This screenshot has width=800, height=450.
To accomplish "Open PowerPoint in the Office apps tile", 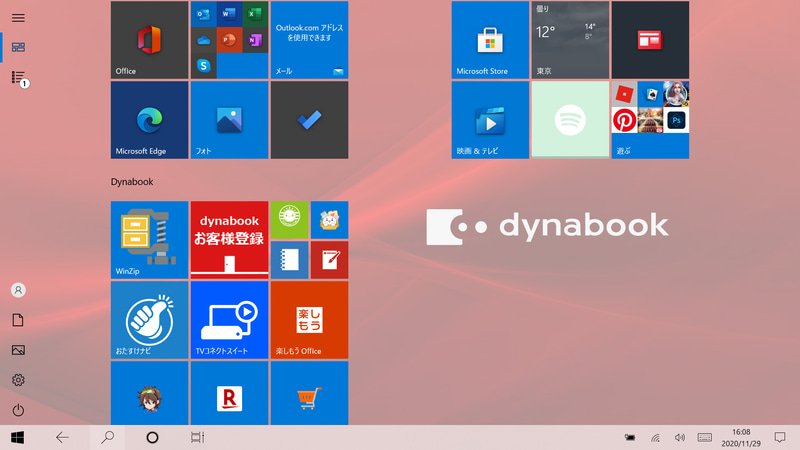I will (229, 40).
